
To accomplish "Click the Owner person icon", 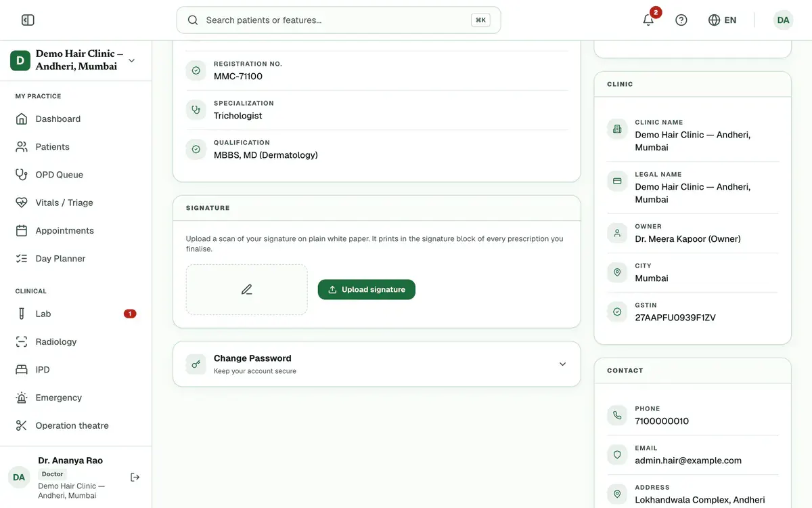I will [x=617, y=233].
